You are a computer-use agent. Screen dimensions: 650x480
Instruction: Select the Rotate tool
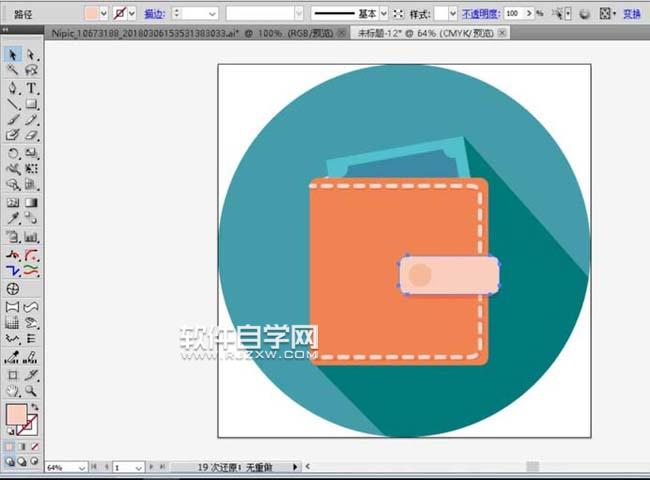[13, 153]
